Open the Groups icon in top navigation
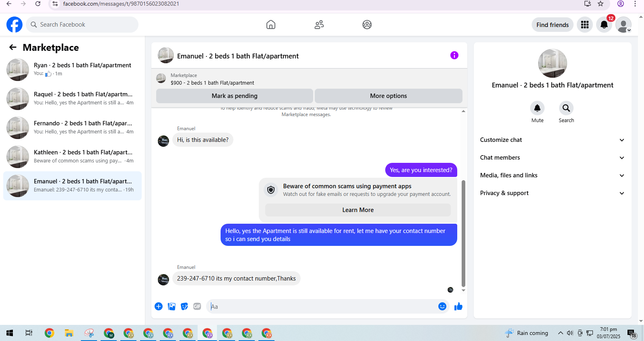The width and height of the screenshot is (644, 341). pyautogui.click(x=367, y=25)
